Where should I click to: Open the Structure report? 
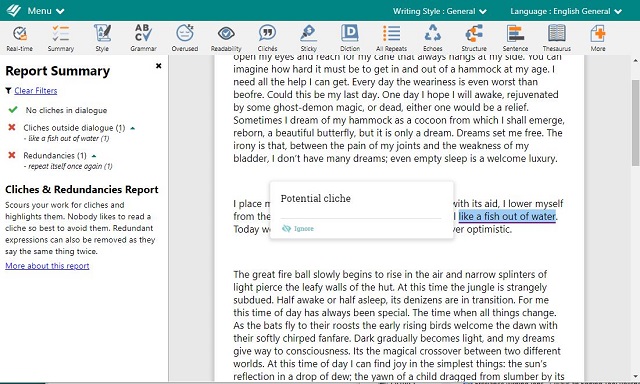click(x=474, y=38)
